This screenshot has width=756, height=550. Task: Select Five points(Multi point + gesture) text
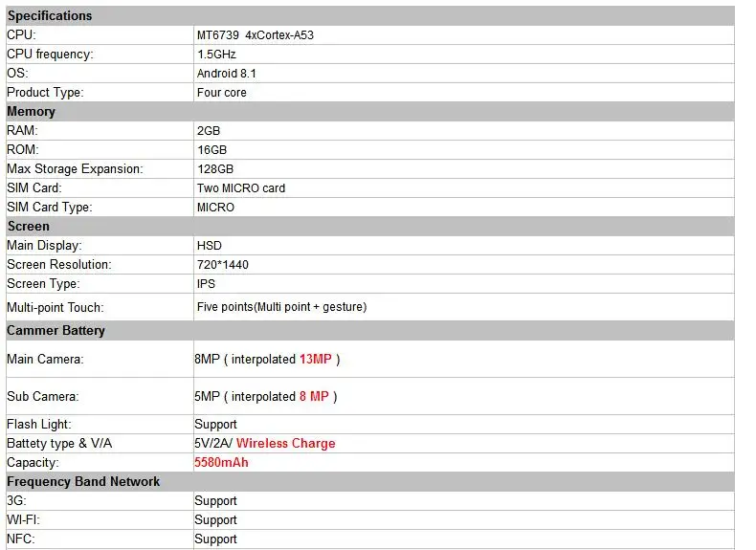pos(281,307)
